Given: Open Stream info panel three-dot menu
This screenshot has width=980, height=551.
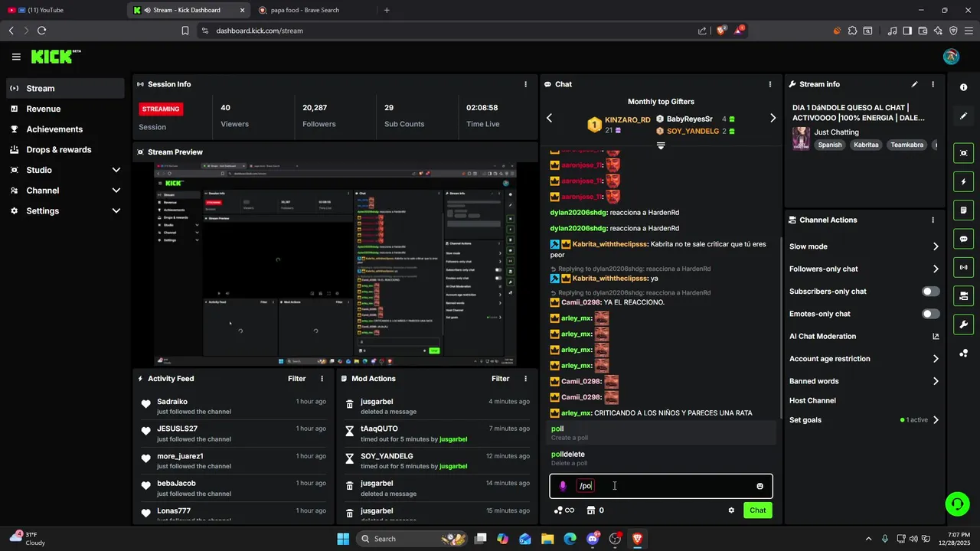Looking at the screenshot, I should click(933, 84).
